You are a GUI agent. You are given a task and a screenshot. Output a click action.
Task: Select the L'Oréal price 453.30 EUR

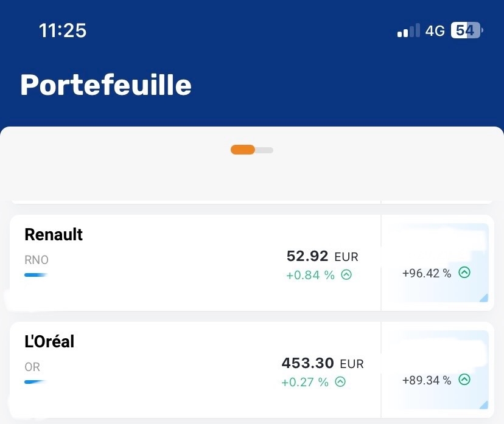point(322,364)
